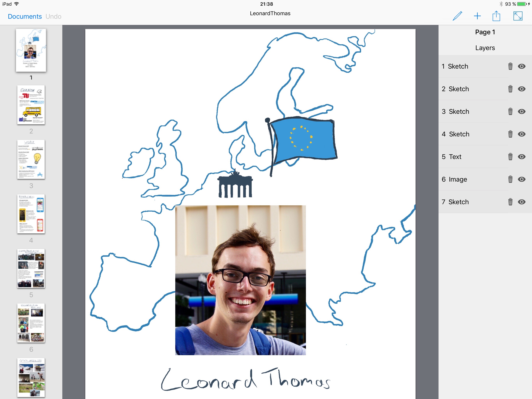Tap the LeonardThomas document title
The height and width of the screenshot is (399, 532).
pyautogui.click(x=270, y=13)
